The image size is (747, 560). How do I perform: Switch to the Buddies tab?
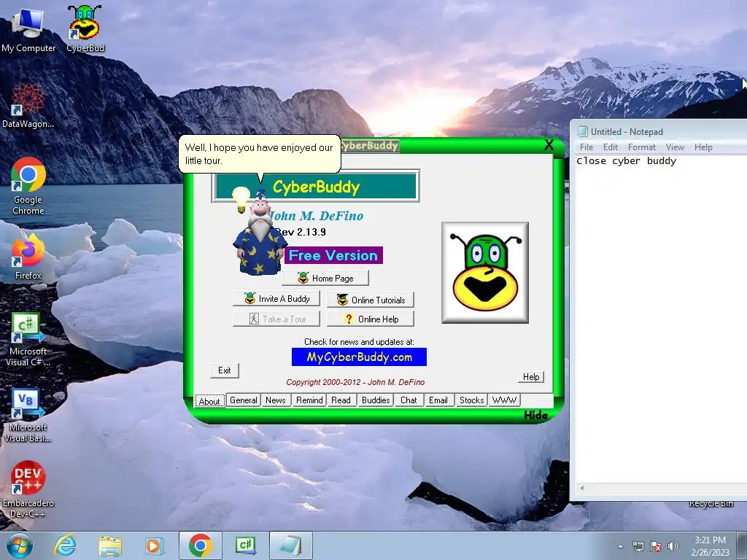pos(376,400)
